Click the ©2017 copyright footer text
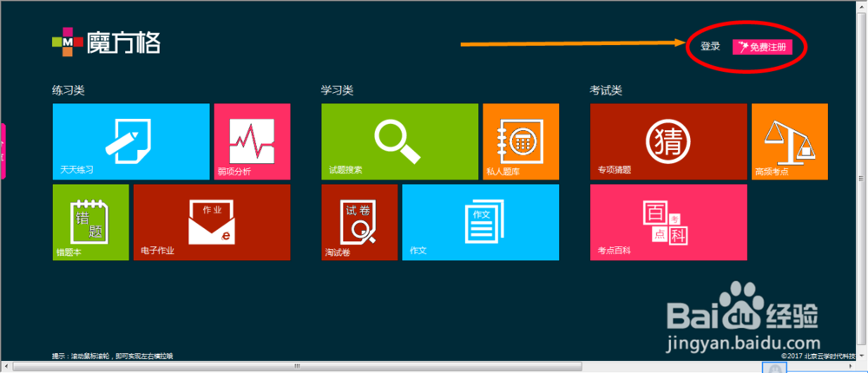 [819, 356]
